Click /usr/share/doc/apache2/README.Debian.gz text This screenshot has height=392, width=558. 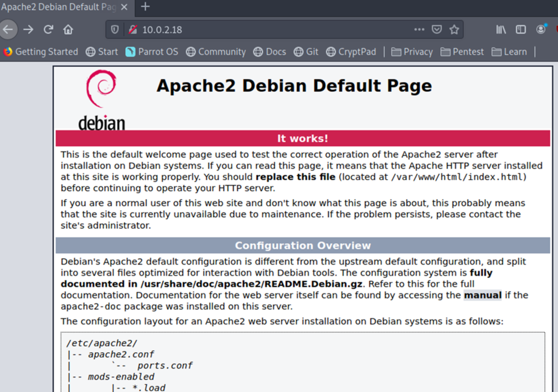tap(251, 284)
